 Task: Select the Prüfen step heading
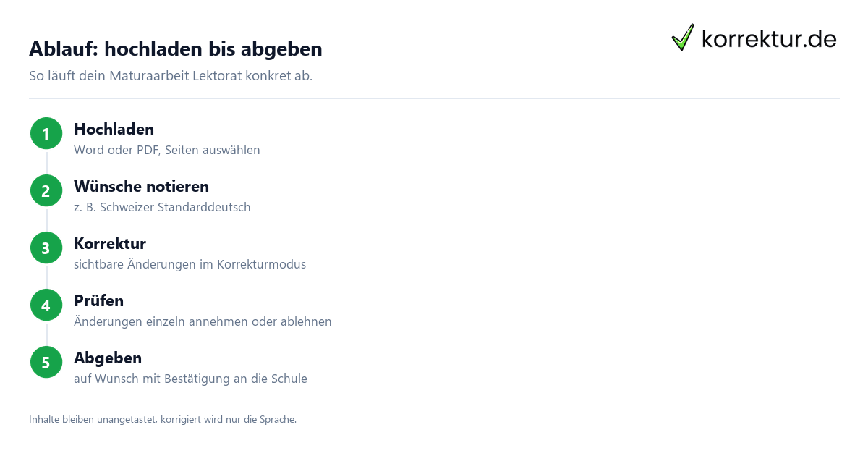pyautogui.click(x=98, y=301)
